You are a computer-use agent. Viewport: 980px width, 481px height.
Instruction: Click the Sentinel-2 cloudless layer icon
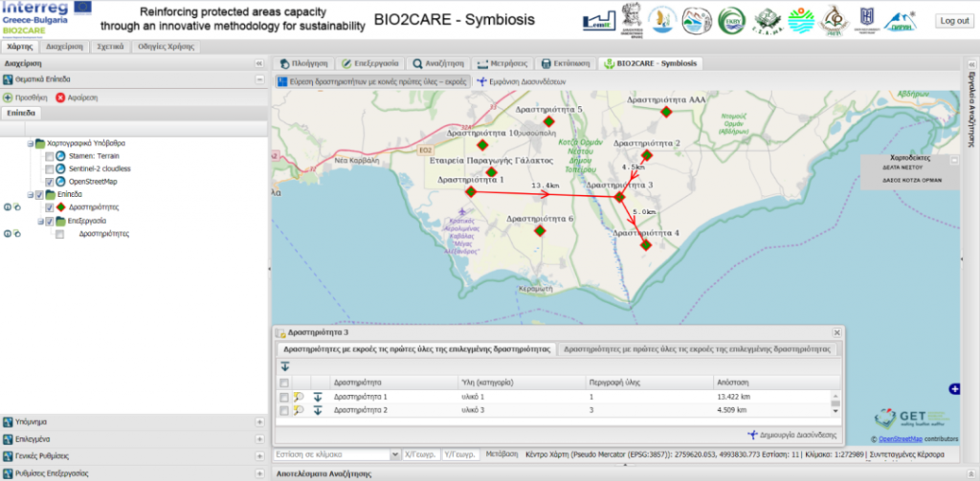(60, 168)
